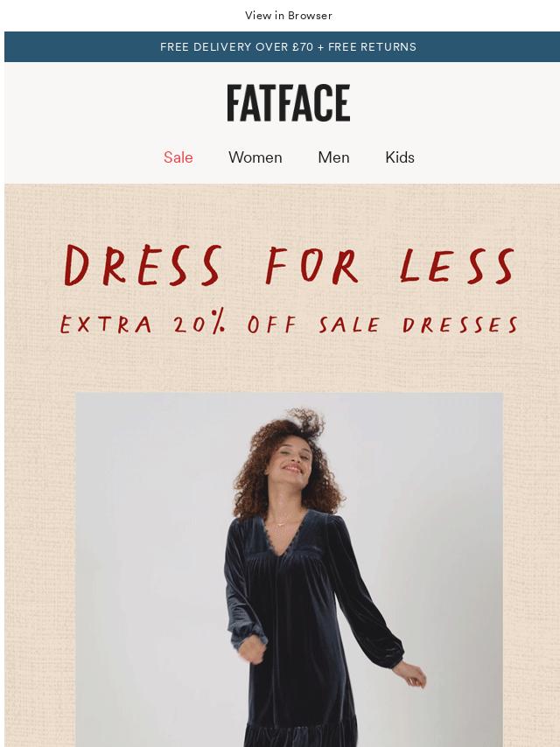Click the word LESS in headline
The width and height of the screenshot is (560, 747).
(458, 265)
